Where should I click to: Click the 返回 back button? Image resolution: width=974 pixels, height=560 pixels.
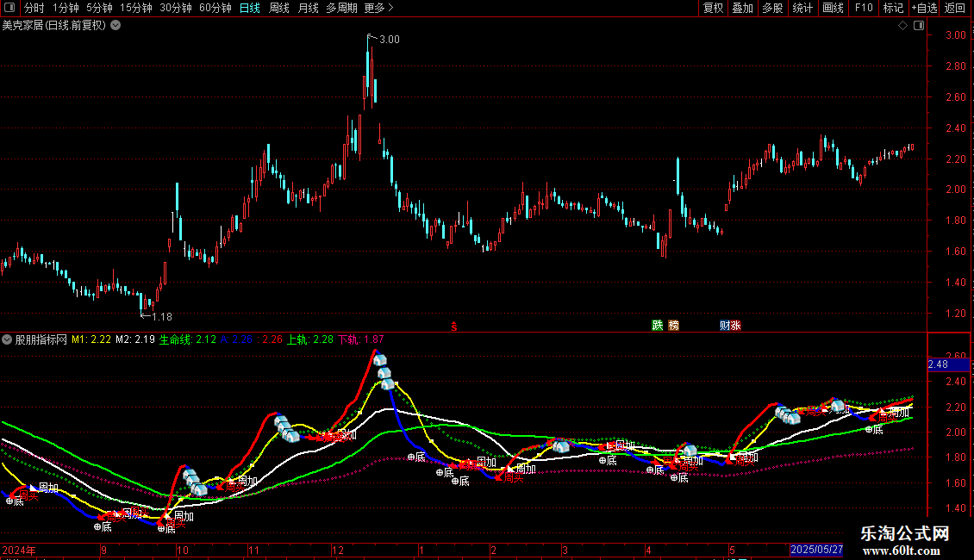[955, 8]
